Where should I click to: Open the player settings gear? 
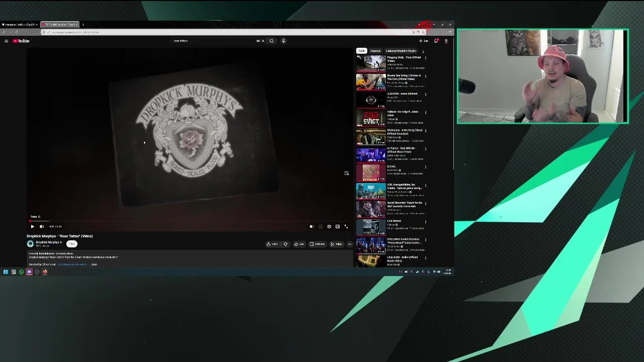329,227
